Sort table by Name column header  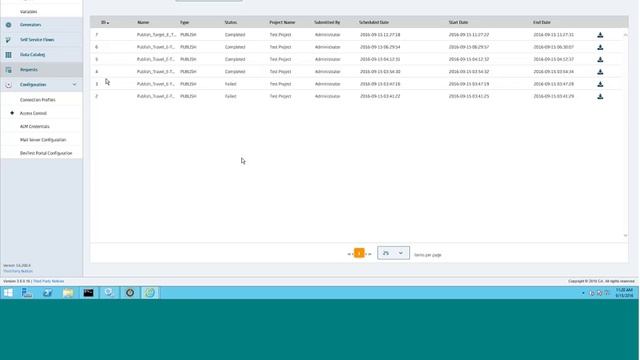143,22
